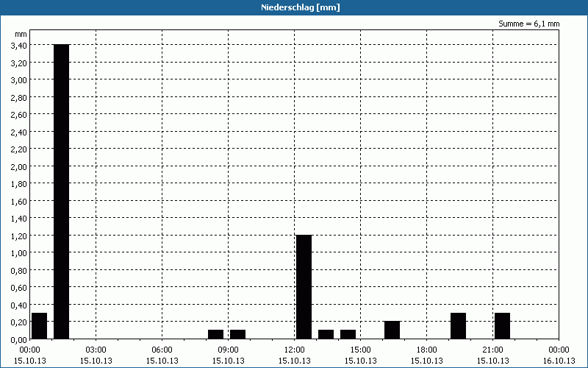Click the y-axis label 0,80
Viewport: 588px width, 368px height.
click(x=19, y=270)
